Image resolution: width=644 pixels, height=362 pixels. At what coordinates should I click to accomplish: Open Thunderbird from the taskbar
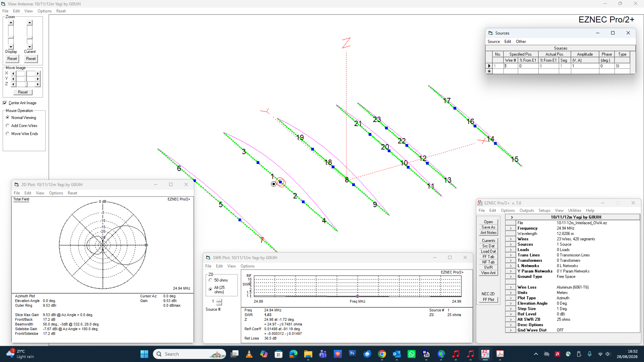[367, 354]
